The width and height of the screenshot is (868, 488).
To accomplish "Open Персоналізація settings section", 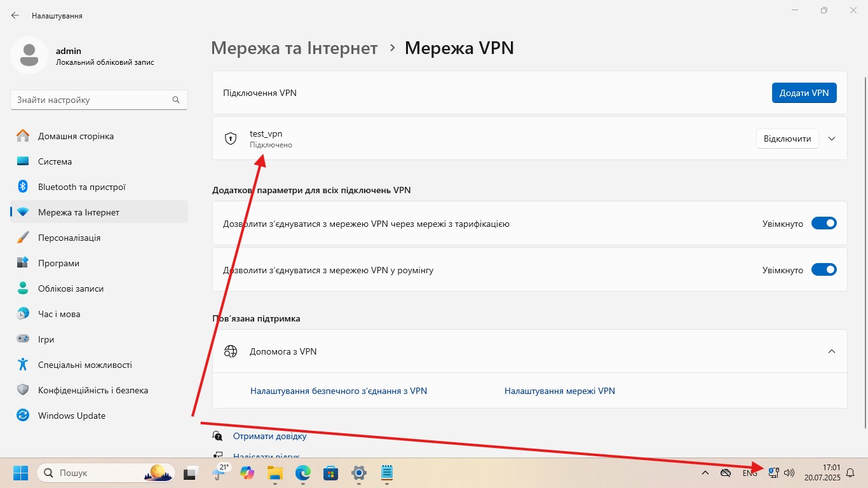I will (69, 238).
